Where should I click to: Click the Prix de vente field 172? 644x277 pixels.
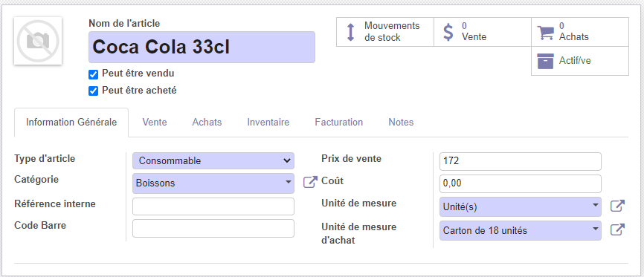tap(520, 161)
